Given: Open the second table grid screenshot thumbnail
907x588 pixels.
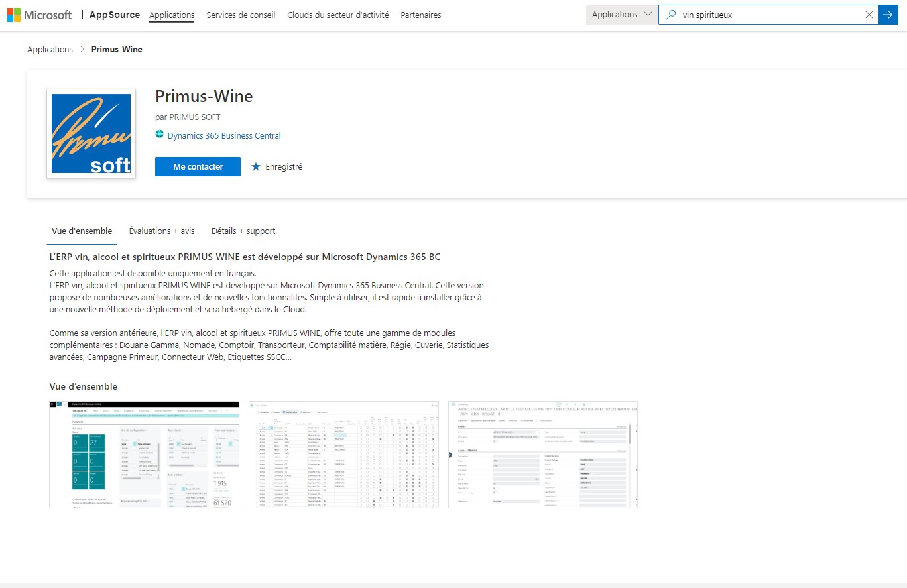Looking at the screenshot, I should (x=343, y=455).
